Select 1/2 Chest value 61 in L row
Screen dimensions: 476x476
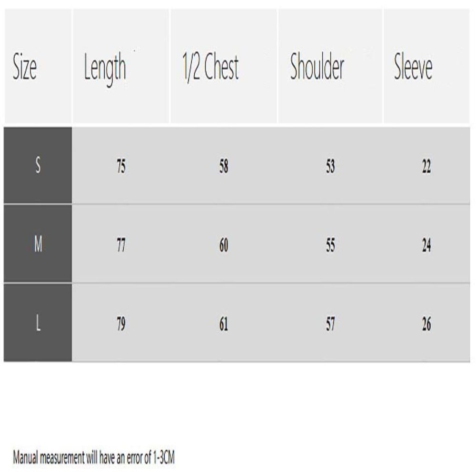pos(224,325)
